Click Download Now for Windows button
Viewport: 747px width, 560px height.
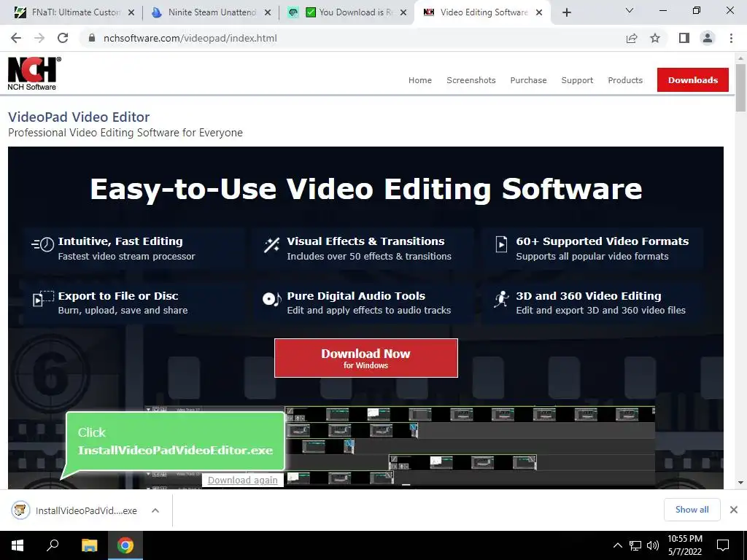(x=366, y=358)
